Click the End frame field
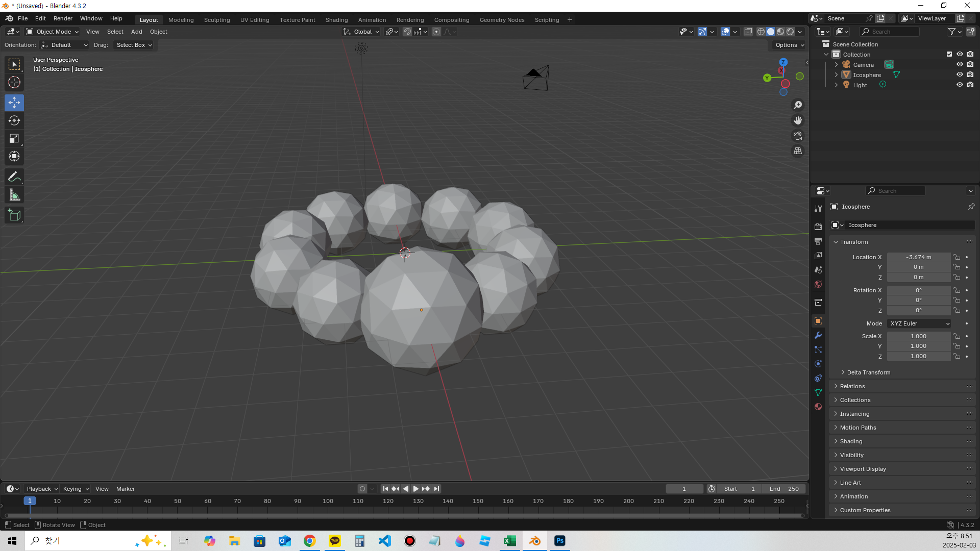Image resolution: width=980 pixels, height=551 pixels. 784,489
